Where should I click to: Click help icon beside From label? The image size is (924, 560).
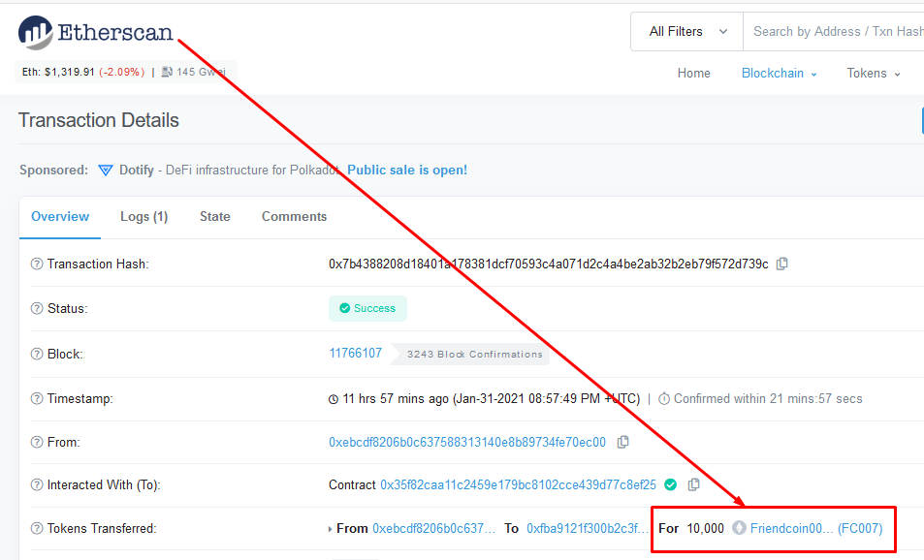pos(37,442)
